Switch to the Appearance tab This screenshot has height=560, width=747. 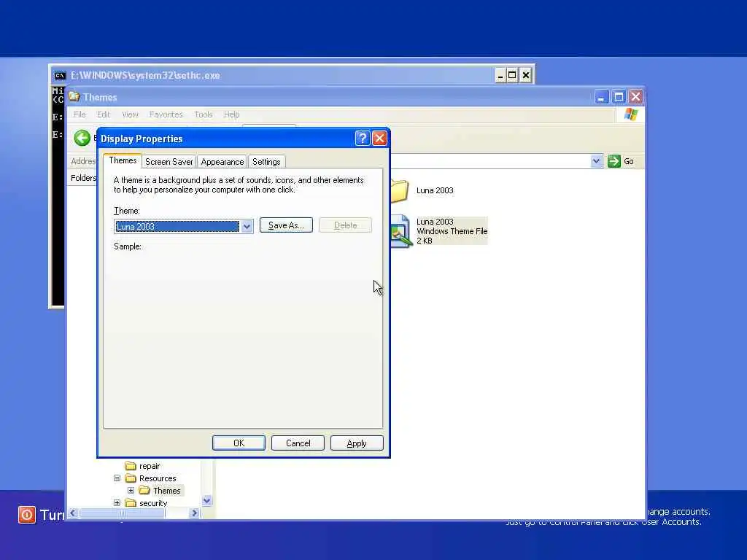coord(222,162)
